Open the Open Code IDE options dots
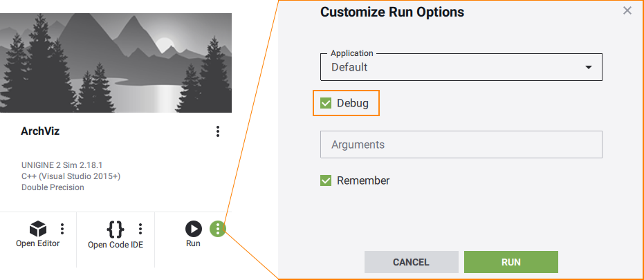Viewport: 644px width, 280px height. (140, 229)
